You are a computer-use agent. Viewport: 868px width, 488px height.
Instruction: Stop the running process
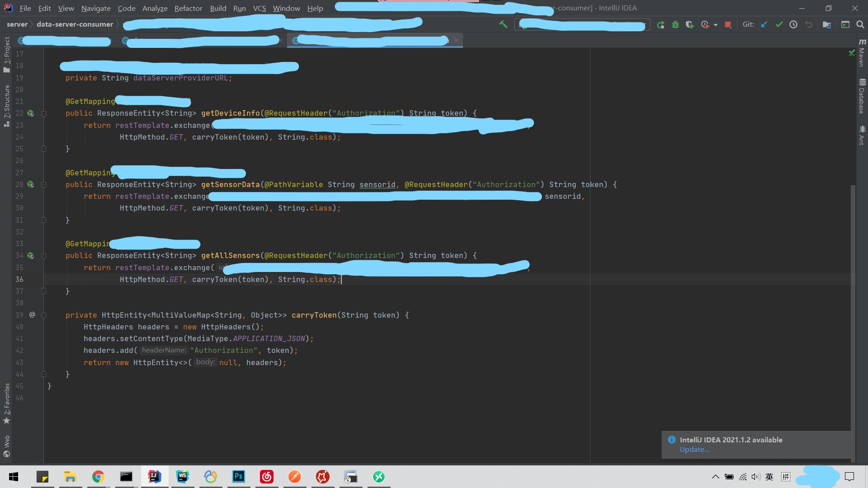728,25
